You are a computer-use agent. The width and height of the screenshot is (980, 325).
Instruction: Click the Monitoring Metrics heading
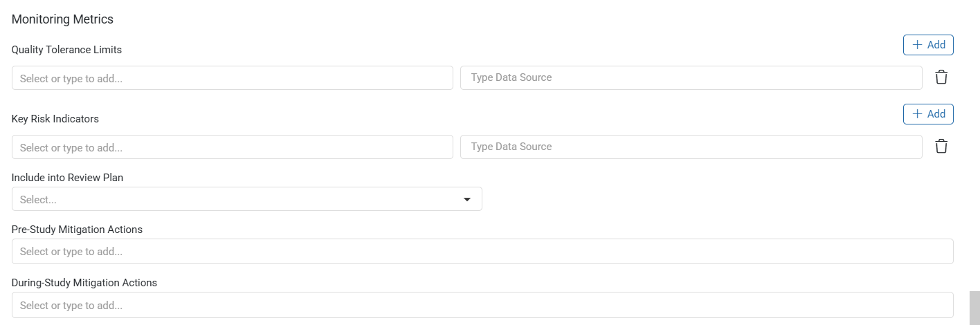tap(62, 19)
